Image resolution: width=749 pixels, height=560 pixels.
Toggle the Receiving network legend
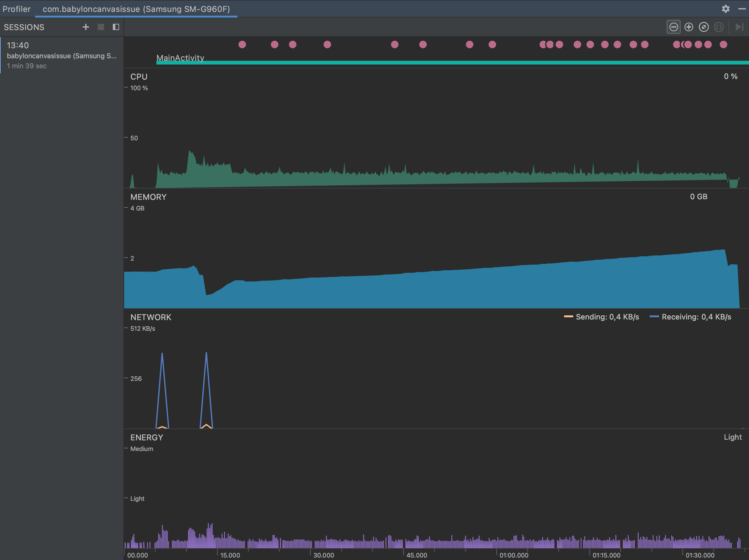(691, 317)
